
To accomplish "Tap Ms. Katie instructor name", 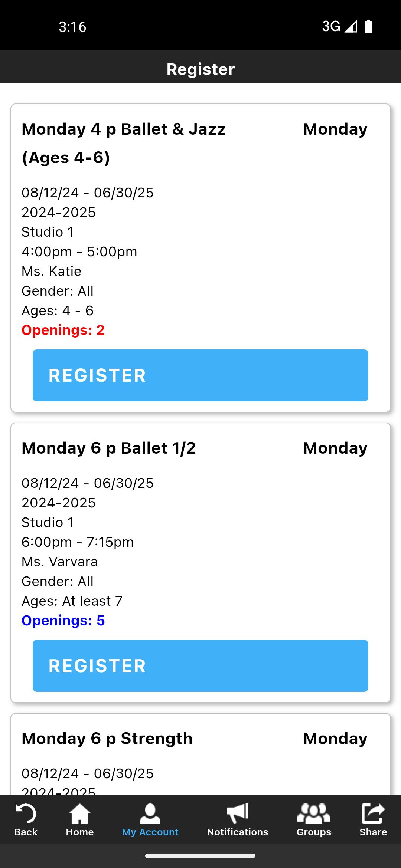I will click(51, 271).
